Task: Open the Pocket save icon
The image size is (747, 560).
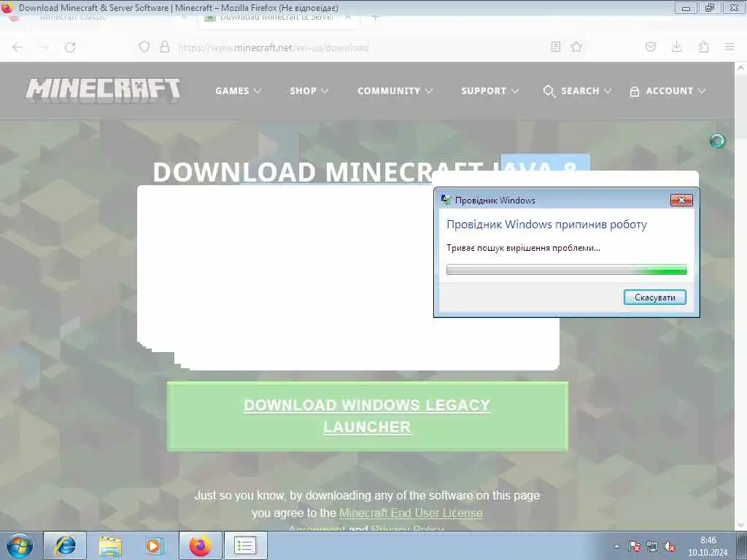Action: click(x=651, y=47)
